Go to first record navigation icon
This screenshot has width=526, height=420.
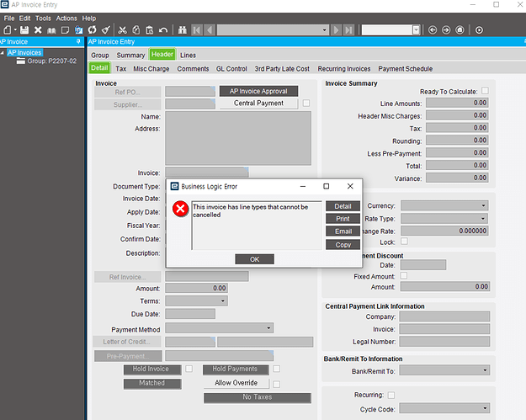pyautogui.click(x=197, y=29)
